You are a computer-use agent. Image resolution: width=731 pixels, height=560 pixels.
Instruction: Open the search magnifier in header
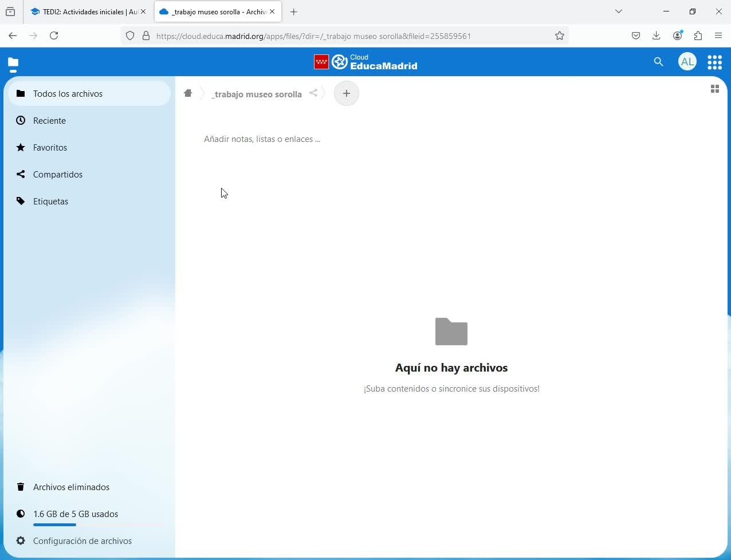(x=658, y=62)
